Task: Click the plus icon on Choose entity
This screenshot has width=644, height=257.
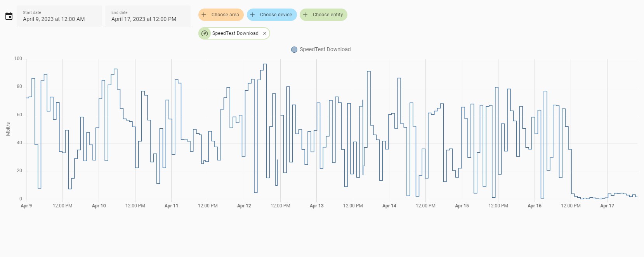Action: pos(305,15)
